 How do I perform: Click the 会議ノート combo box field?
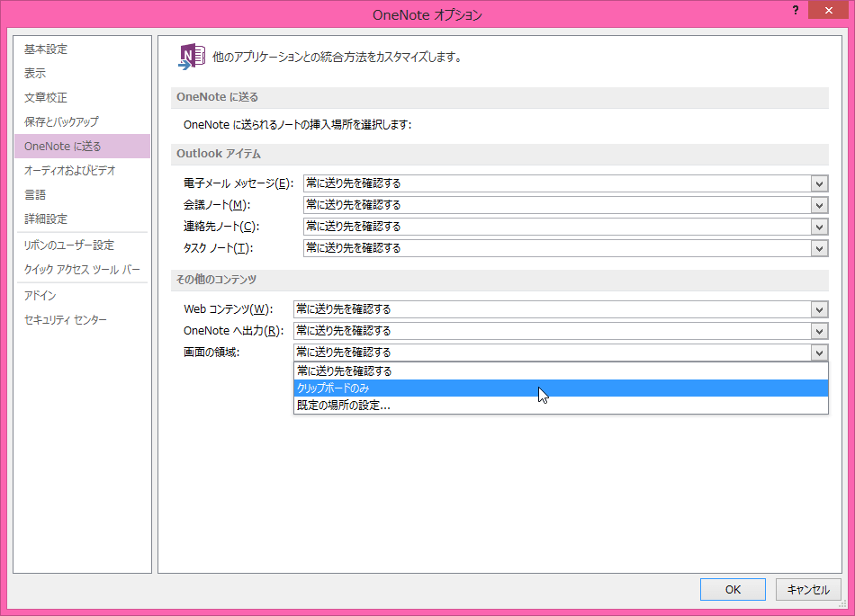565,205
